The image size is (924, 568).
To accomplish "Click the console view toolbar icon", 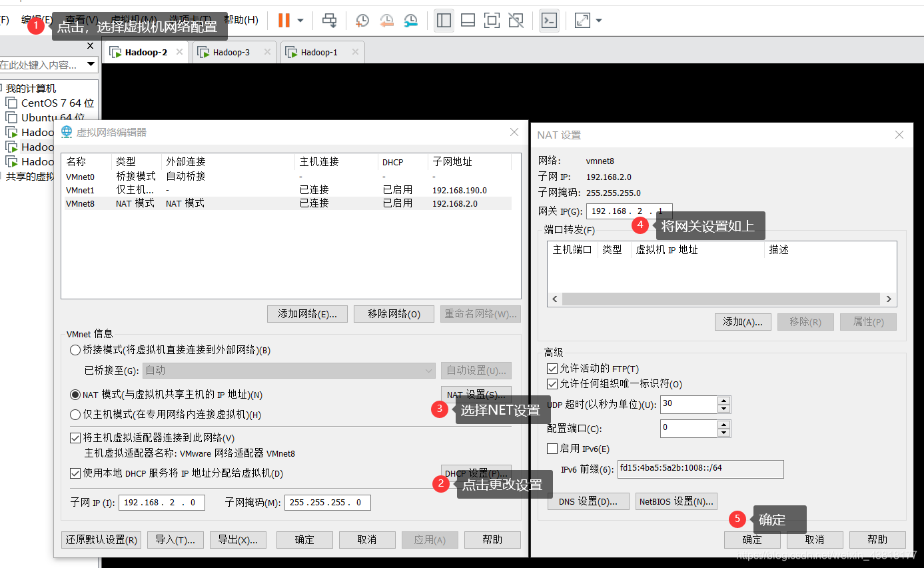I will tap(549, 21).
